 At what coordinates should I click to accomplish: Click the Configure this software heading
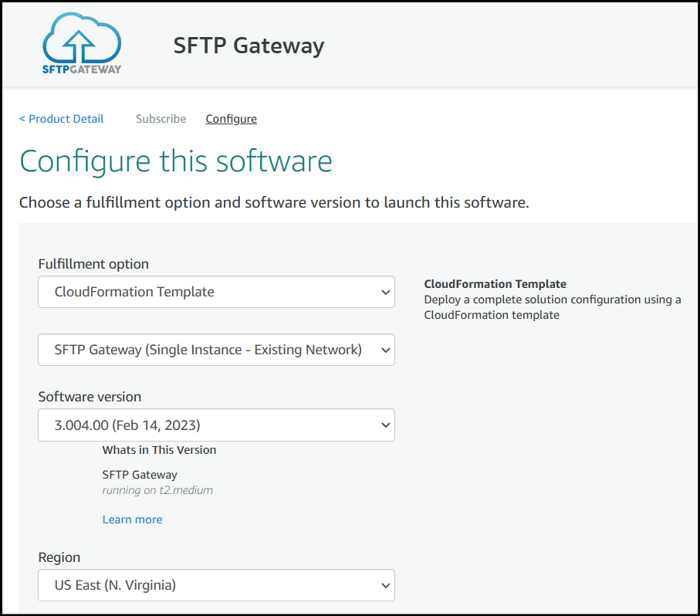[176, 161]
